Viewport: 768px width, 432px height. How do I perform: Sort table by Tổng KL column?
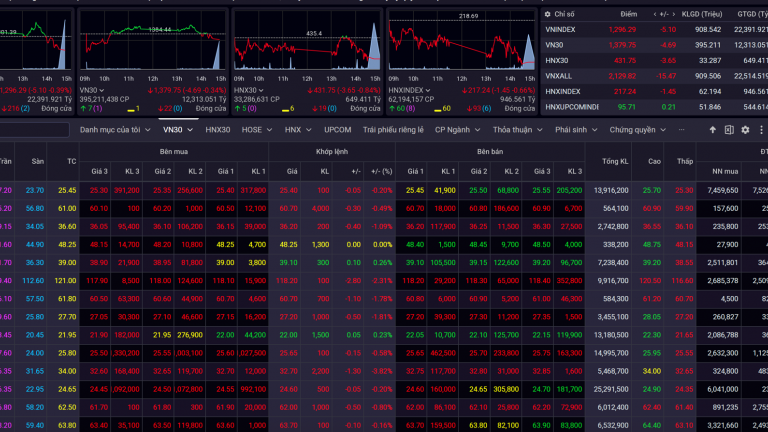[616, 161]
